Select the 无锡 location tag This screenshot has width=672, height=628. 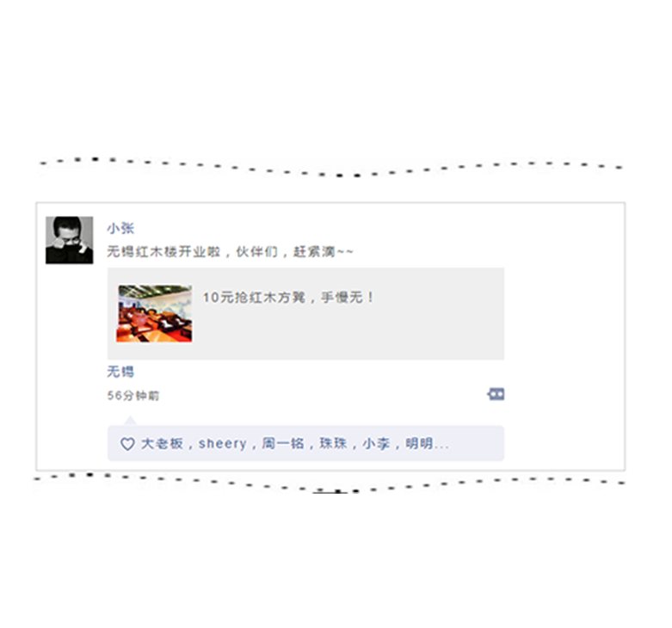click(x=120, y=372)
